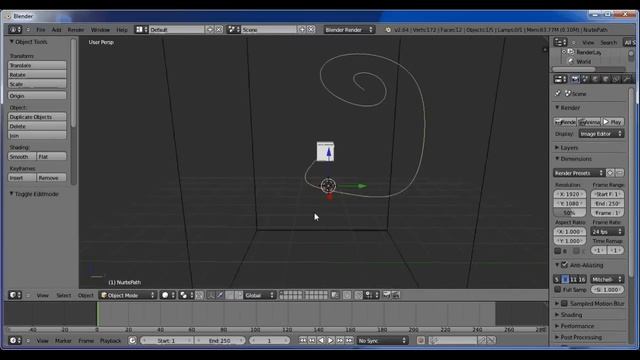The image size is (640, 360).
Task: Select the Object properties tab icon
Action: coord(606,79)
